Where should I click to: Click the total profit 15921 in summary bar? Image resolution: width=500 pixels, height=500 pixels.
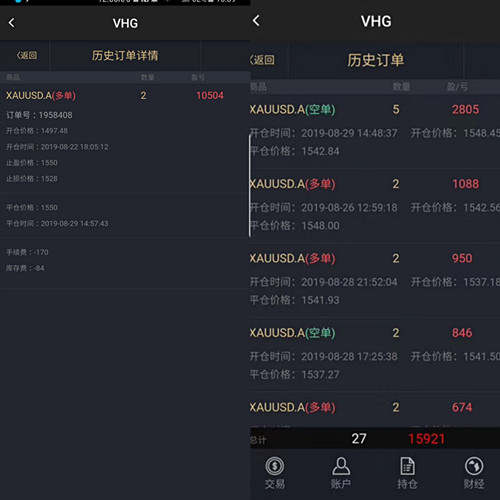click(x=427, y=439)
